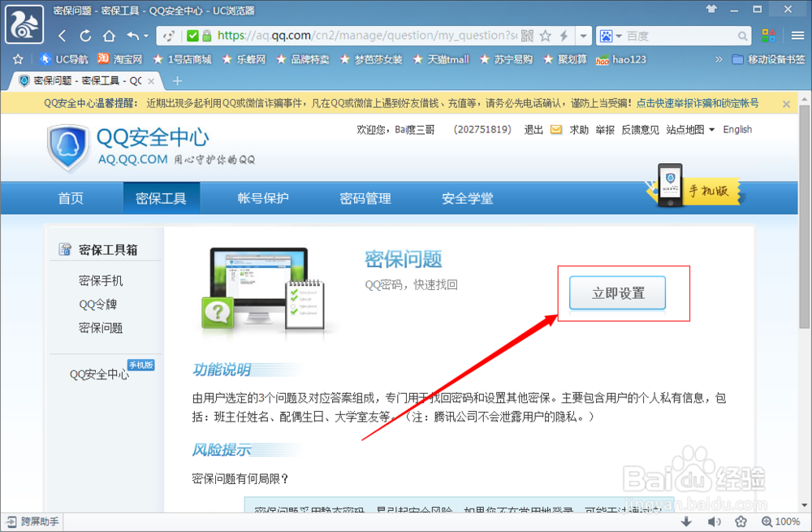Viewport: 812px width, 532px height.
Task: Click the 反馈意见 feedback link
Action: (x=640, y=129)
